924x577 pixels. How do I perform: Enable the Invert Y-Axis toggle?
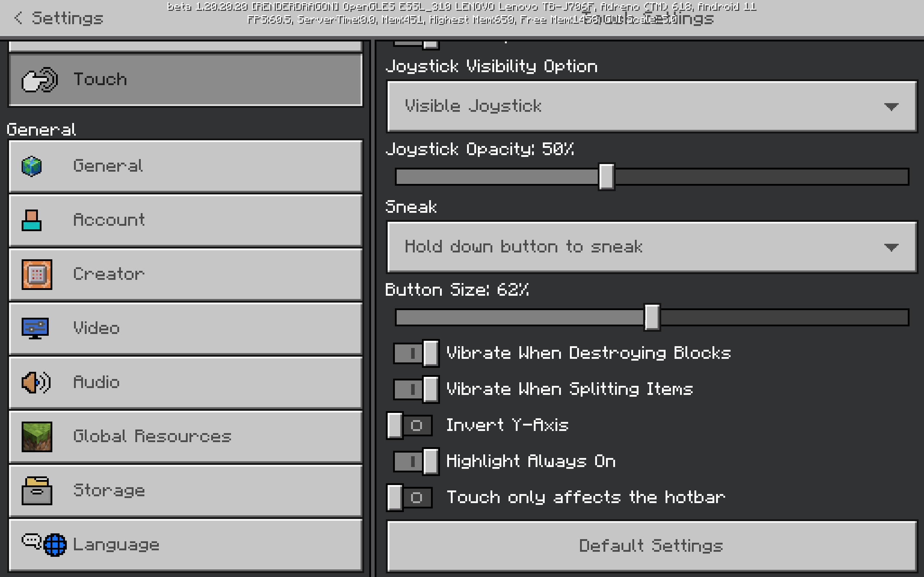point(409,426)
